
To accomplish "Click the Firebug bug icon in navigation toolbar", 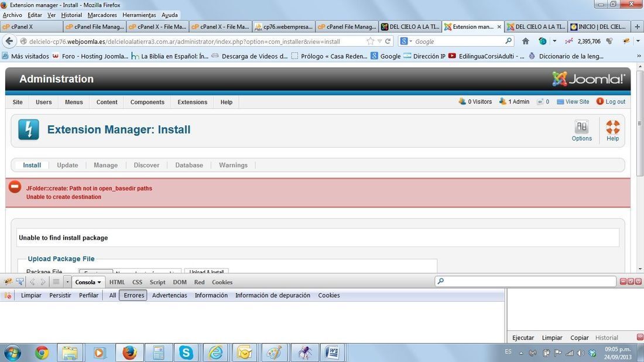I will point(626,41).
